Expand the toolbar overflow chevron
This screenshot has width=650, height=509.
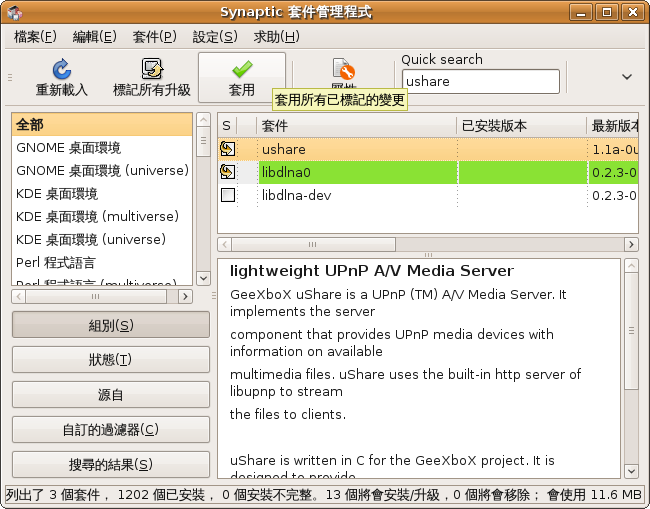point(627,77)
